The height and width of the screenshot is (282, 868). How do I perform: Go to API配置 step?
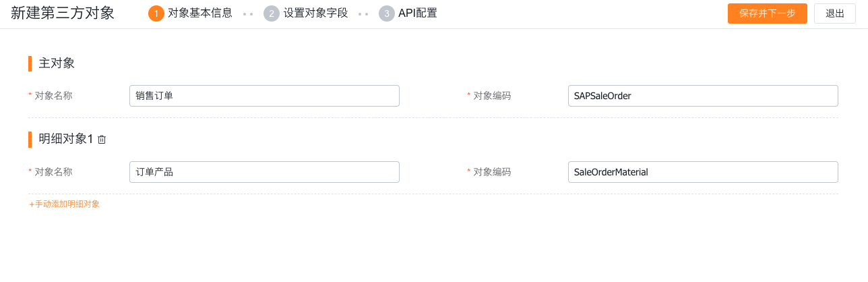click(417, 13)
